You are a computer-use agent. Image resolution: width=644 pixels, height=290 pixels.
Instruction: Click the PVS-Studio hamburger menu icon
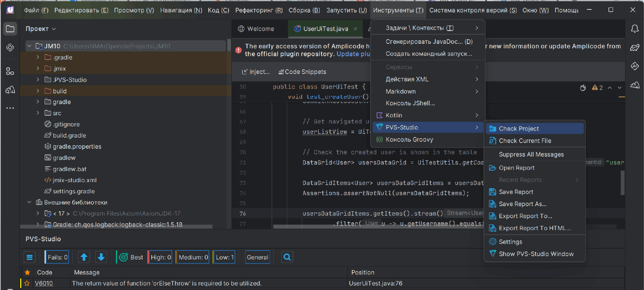tap(29, 257)
